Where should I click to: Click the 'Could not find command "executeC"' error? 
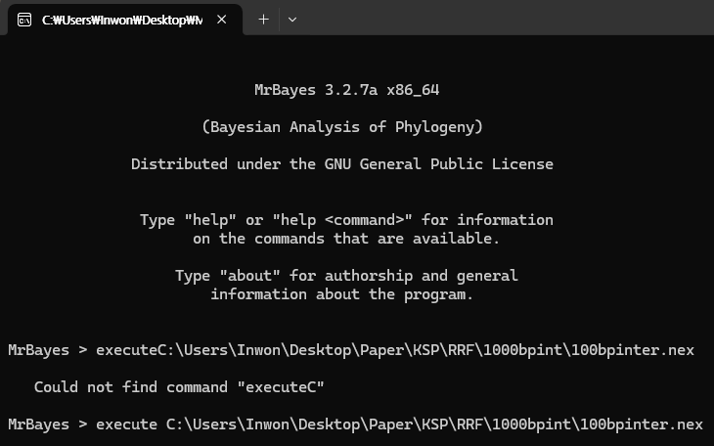coord(179,387)
